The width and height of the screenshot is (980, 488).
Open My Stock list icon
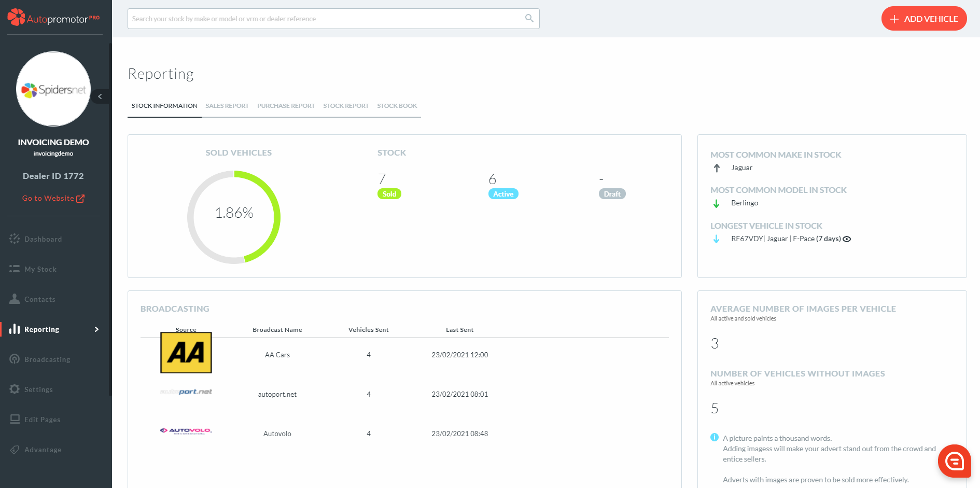coord(15,269)
